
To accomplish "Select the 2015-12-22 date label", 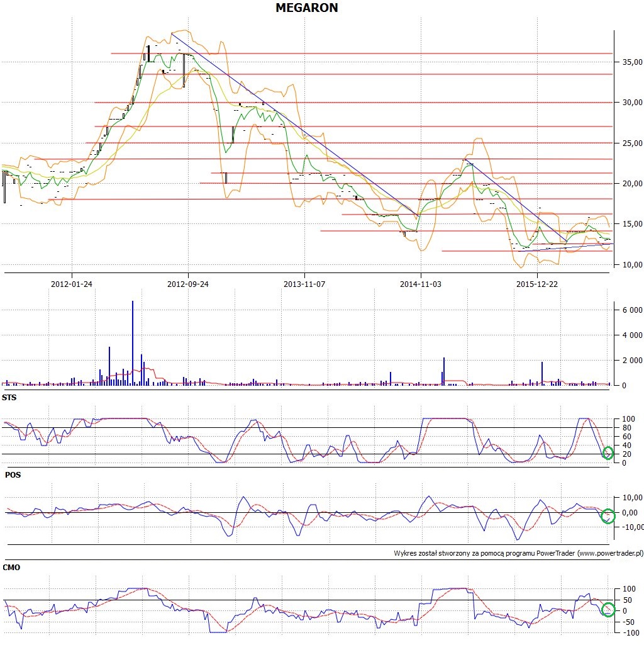I will pos(537,284).
